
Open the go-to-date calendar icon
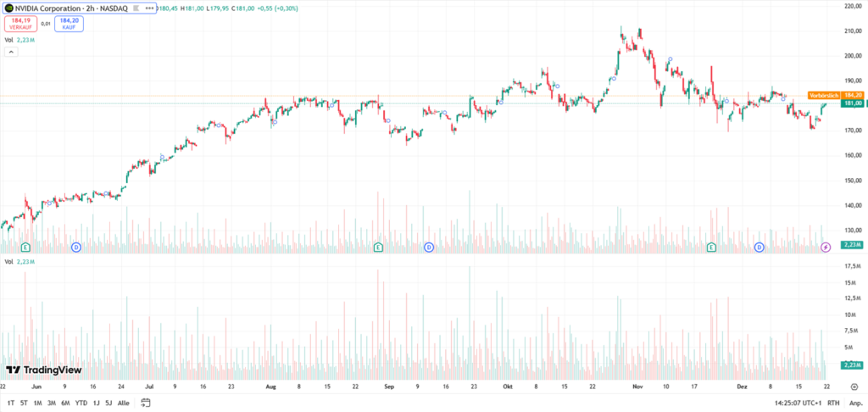click(x=146, y=403)
